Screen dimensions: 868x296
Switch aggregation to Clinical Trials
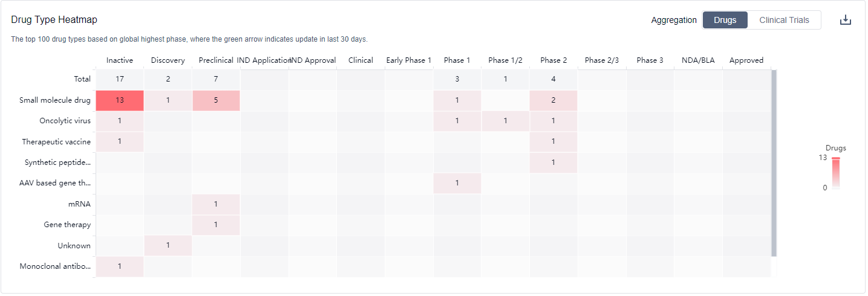pos(784,20)
